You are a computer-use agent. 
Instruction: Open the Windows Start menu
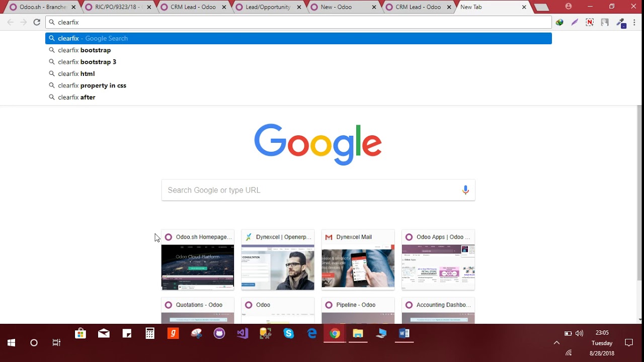tap(11, 343)
